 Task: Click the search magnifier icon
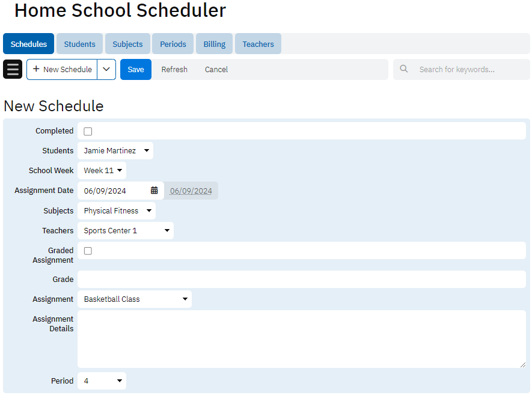[x=404, y=69]
